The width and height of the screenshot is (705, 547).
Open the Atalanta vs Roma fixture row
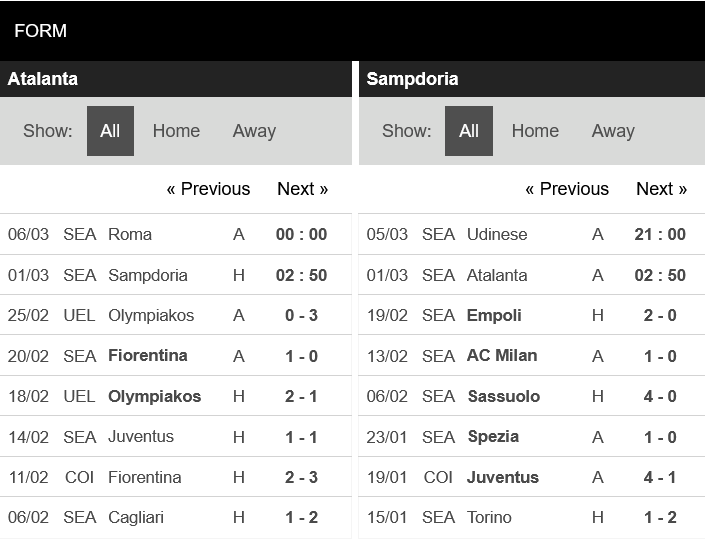(176, 234)
